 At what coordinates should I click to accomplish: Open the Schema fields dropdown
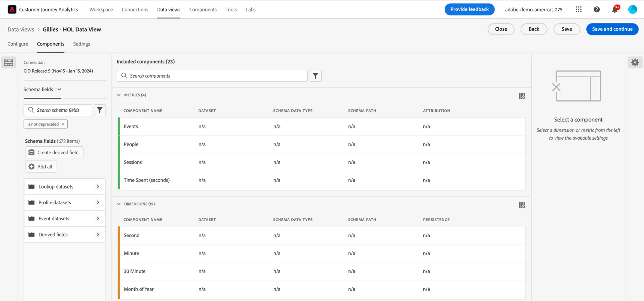[42, 89]
